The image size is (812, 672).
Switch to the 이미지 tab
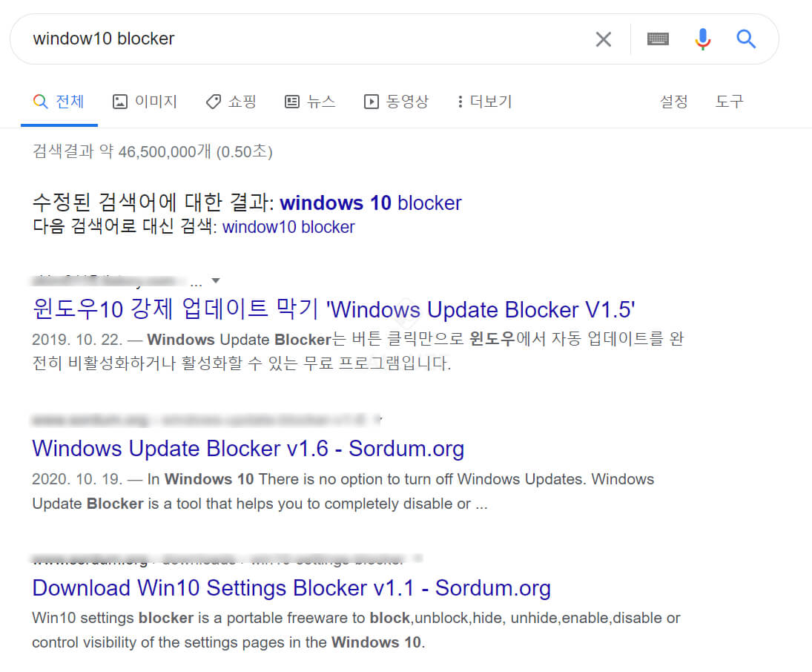pyautogui.click(x=145, y=102)
